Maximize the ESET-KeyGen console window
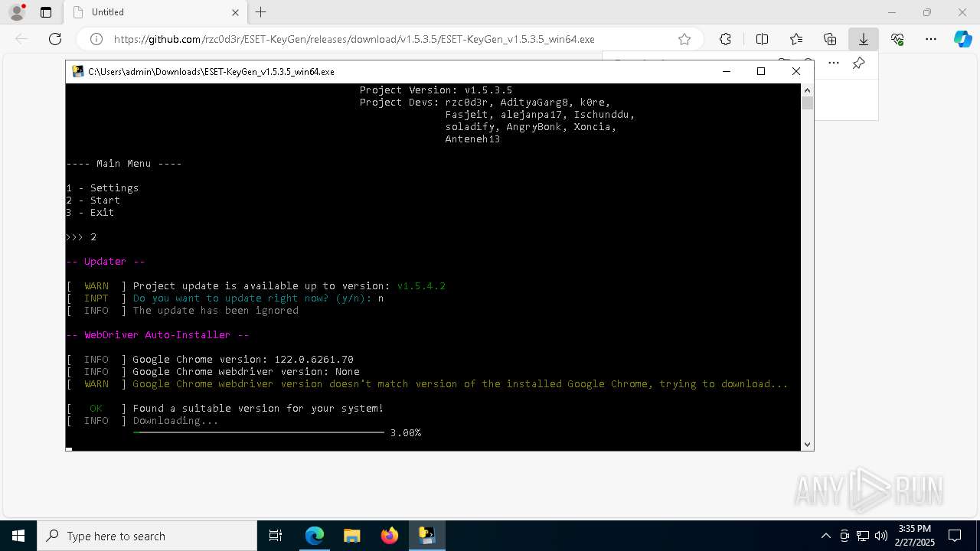This screenshot has height=551, width=980. tap(761, 71)
